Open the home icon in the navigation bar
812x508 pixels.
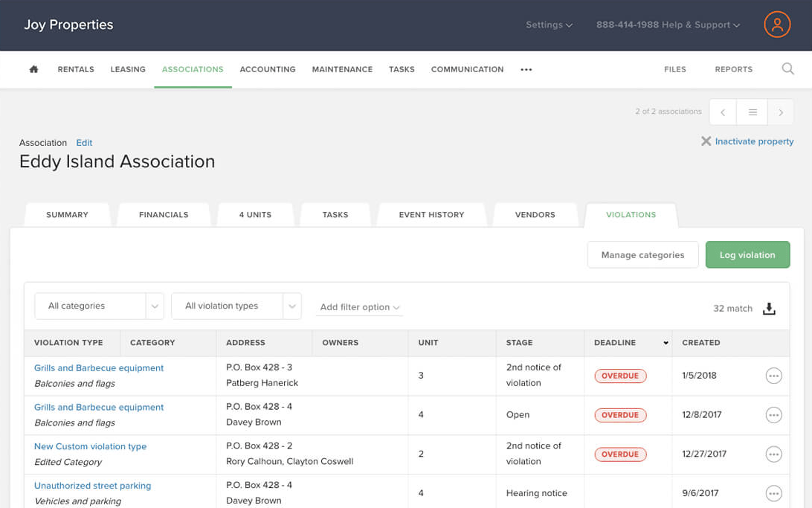pos(33,68)
